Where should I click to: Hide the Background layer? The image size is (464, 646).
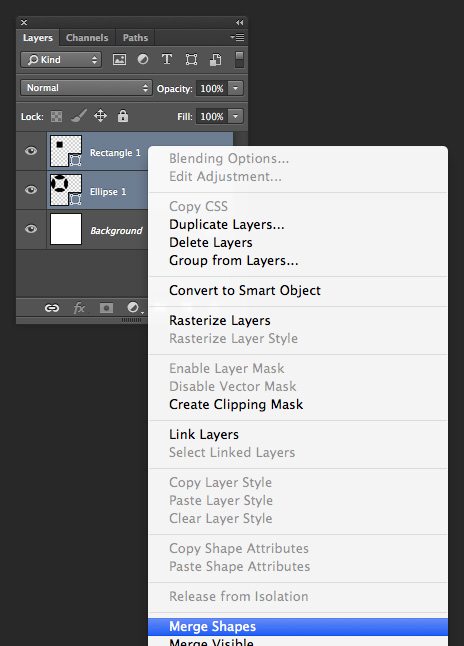31,229
